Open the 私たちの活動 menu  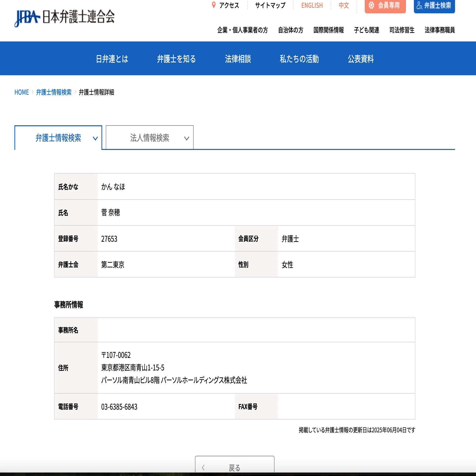299,59
